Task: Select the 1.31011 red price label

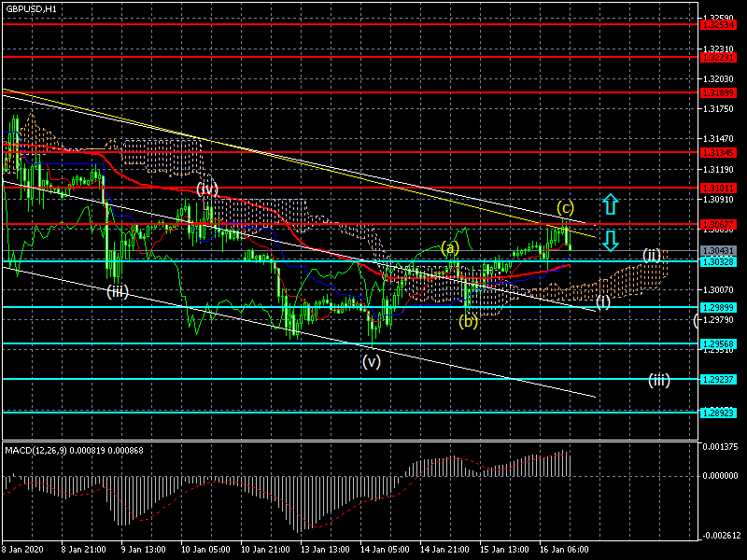Action: pos(718,189)
